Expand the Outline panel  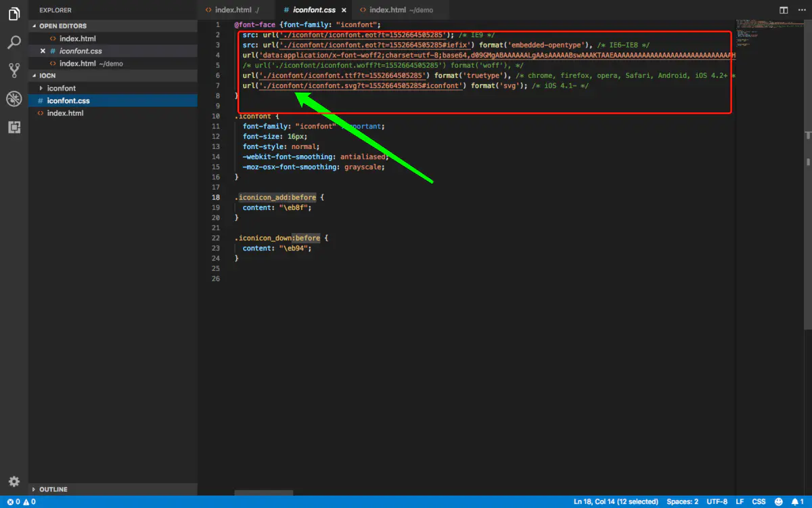(53, 489)
